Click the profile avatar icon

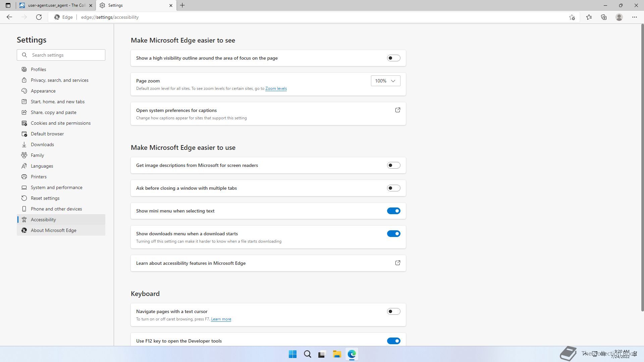619,17
